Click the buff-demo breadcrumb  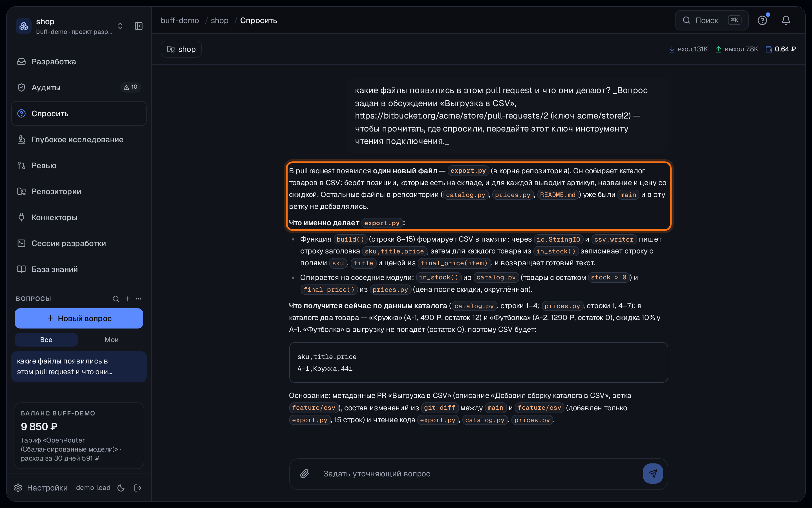(x=180, y=21)
